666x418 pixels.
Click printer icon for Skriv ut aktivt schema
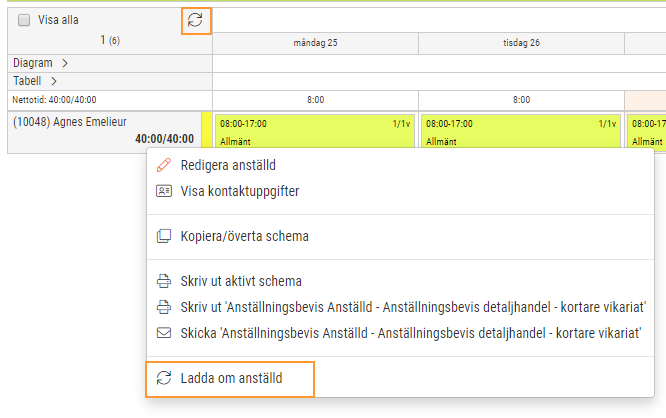pyautogui.click(x=164, y=282)
